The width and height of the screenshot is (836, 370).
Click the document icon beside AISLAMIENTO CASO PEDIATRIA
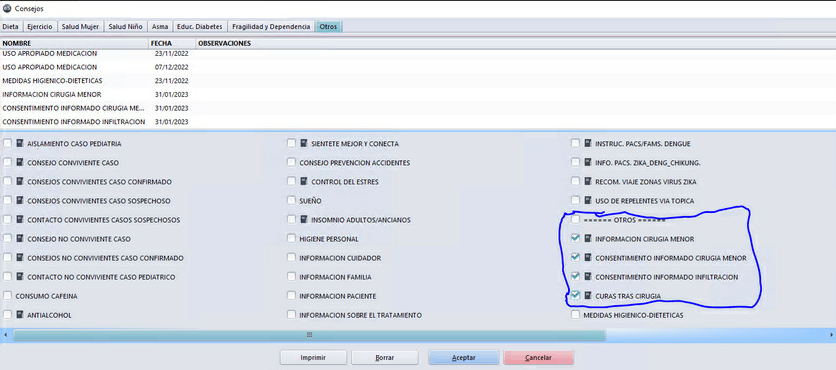tap(20, 143)
